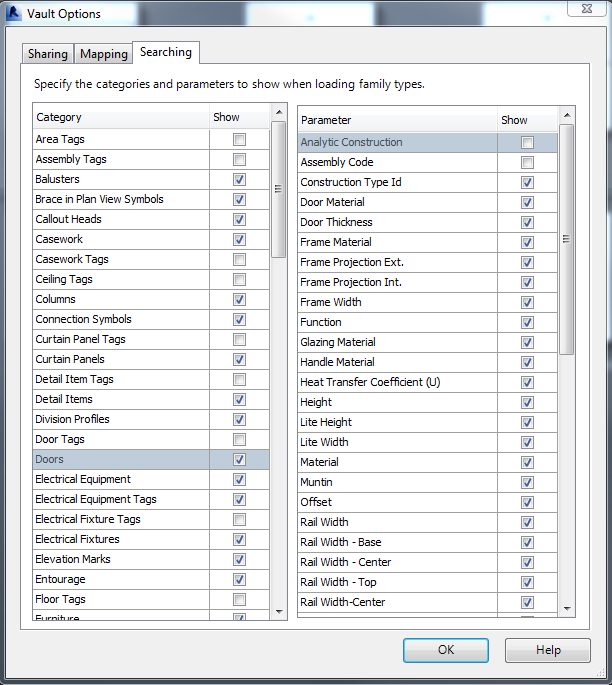Enable the Area Tags show checkbox
The height and width of the screenshot is (685, 612).
239,140
